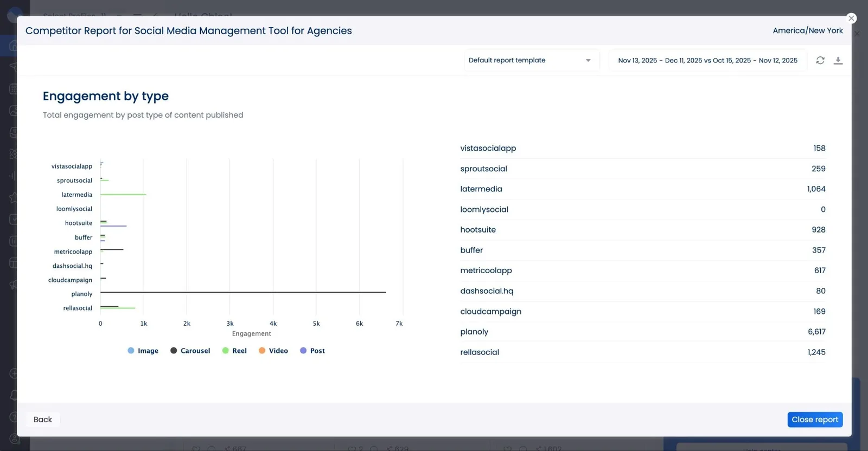Click the latermedia green Reel bar
868x451 pixels.
point(123,194)
